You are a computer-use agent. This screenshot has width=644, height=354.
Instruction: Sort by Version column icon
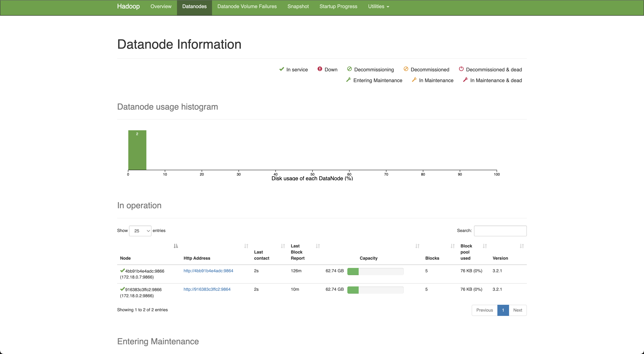[522, 246]
